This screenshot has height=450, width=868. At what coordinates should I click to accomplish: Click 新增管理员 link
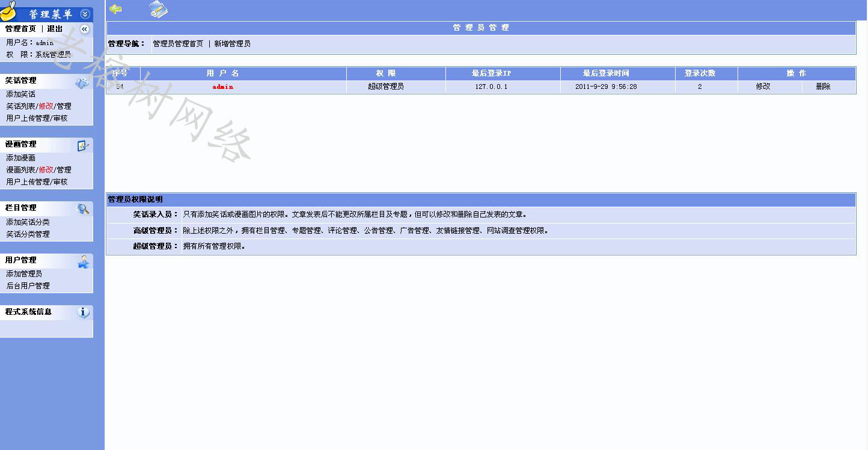(233, 44)
